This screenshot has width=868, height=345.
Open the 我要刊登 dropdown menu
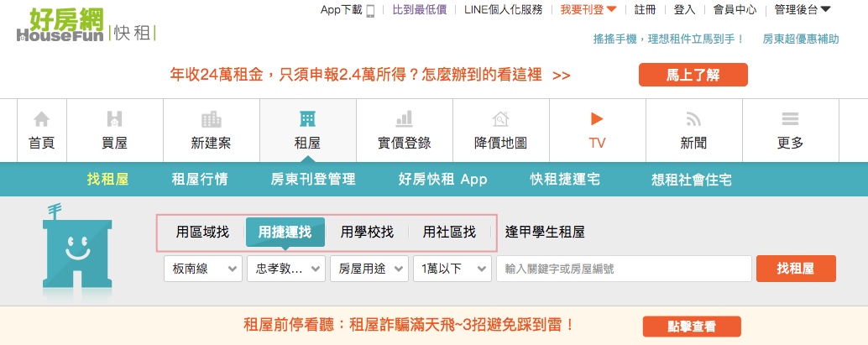point(588,10)
